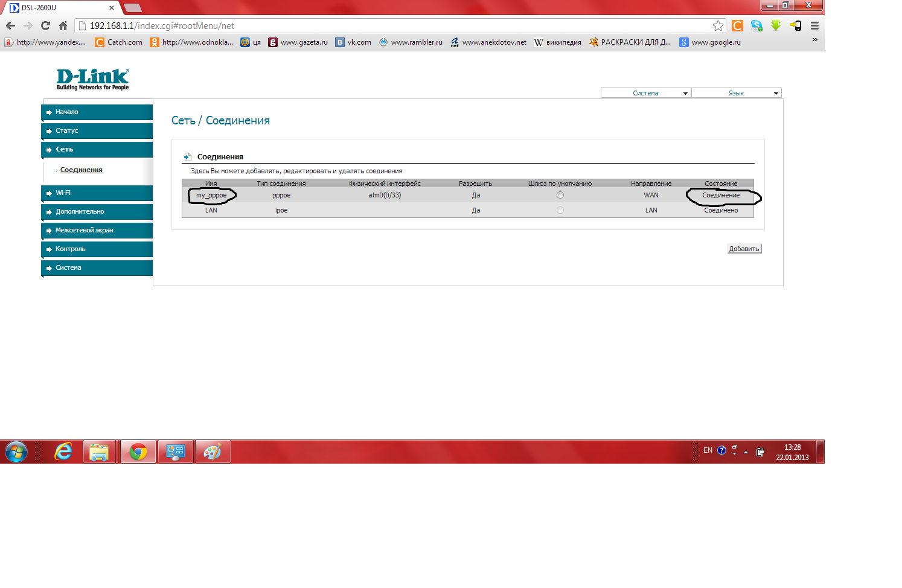Open the my_pppoe connection row
Viewport: 902px width, 588px height.
click(468, 195)
